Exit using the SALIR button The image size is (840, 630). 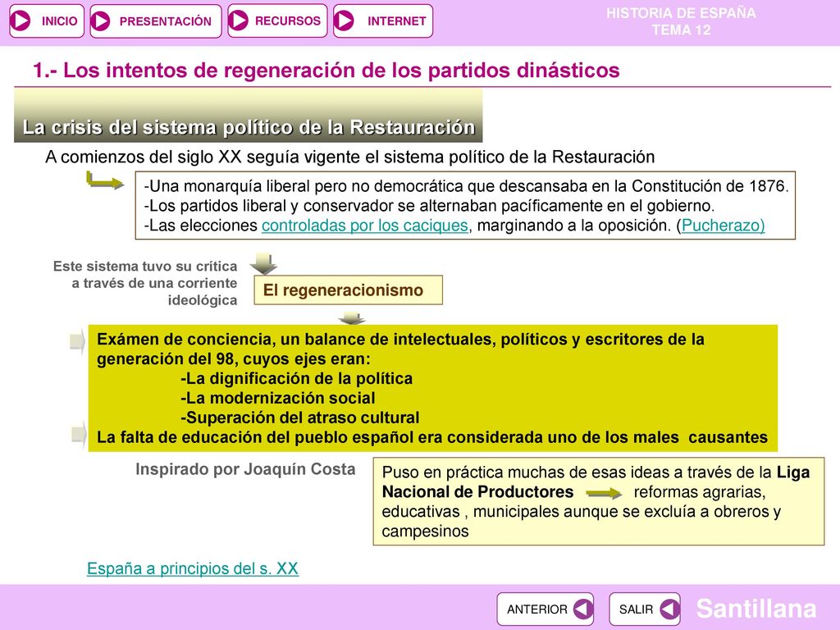tap(645, 609)
